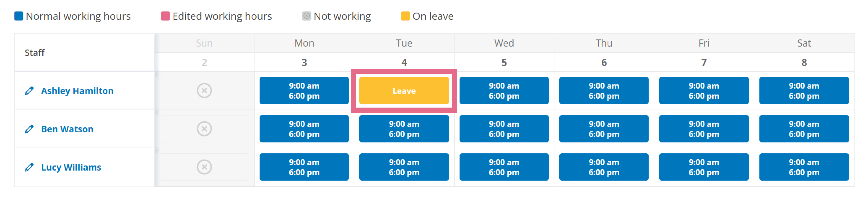Image resolution: width=868 pixels, height=200 pixels.
Task: Click Ashley Hamilton's Sunday not-working X icon
Action: point(204,90)
